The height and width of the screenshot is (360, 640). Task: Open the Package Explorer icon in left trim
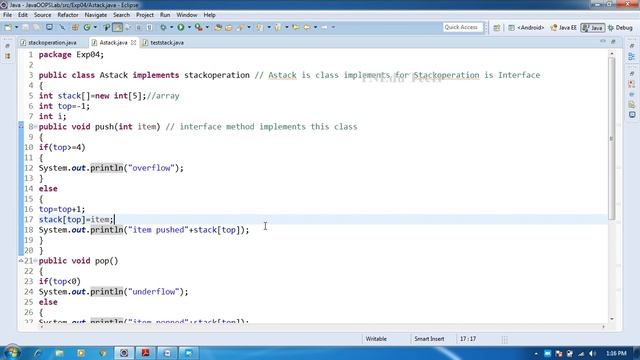coord(7,56)
